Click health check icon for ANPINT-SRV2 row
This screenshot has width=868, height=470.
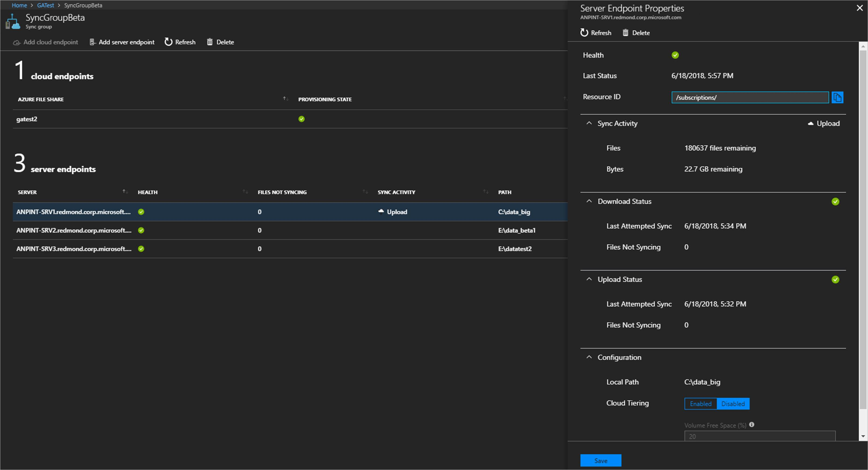click(x=141, y=230)
